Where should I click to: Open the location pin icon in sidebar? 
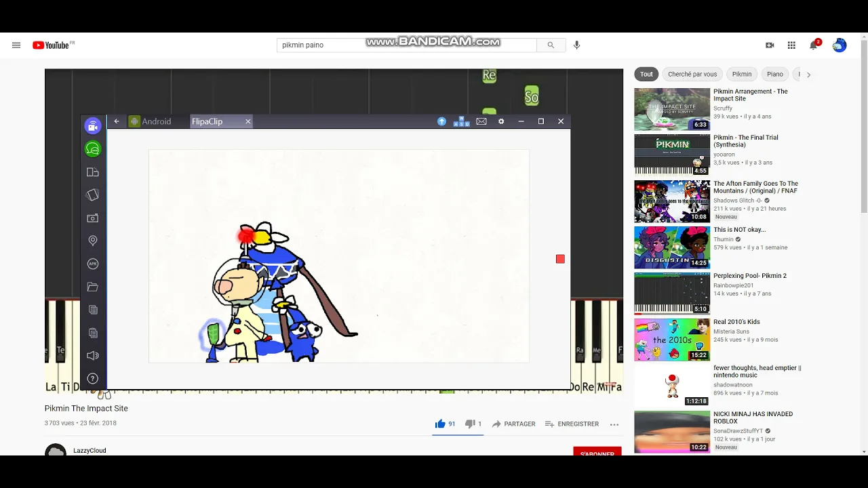pyautogui.click(x=93, y=241)
